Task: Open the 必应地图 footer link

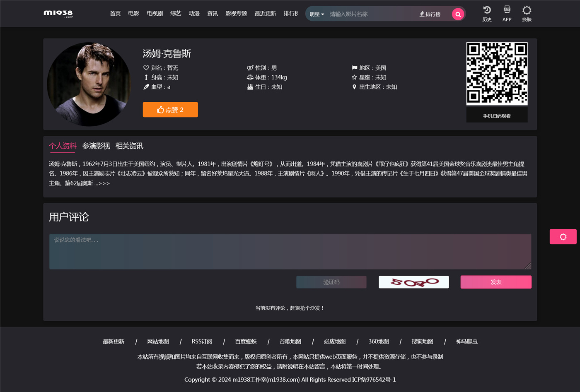Action: click(x=335, y=341)
